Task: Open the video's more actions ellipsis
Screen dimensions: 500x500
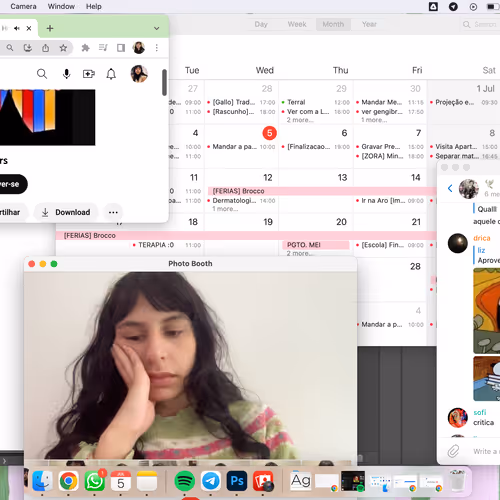Action: click(113, 212)
